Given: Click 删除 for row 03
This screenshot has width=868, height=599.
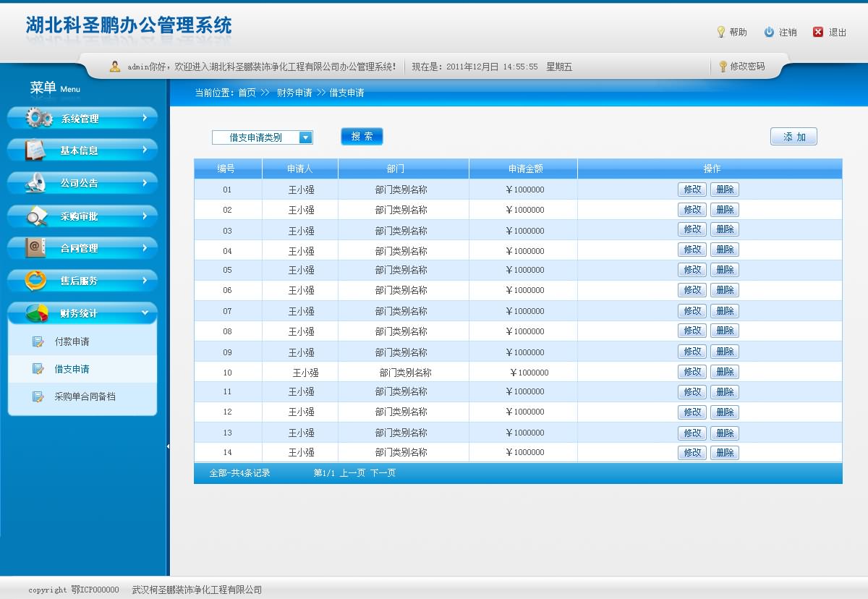Looking at the screenshot, I should pyautogui.click(x=724, y=229).
